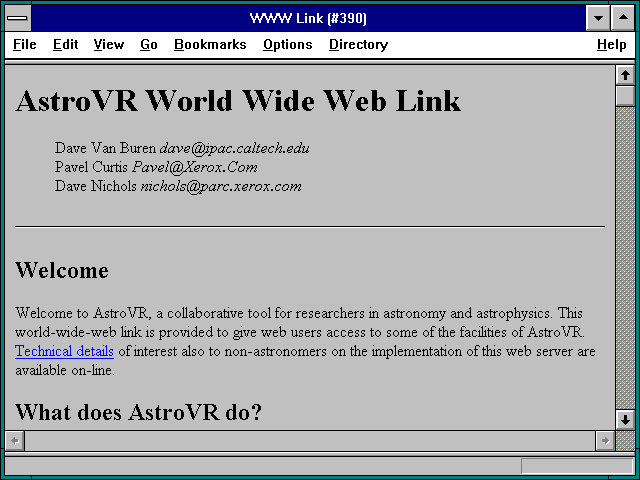Click the horizontal scrollbar right arrow
The width and height of the screenshot is (640, 480).
605,441
